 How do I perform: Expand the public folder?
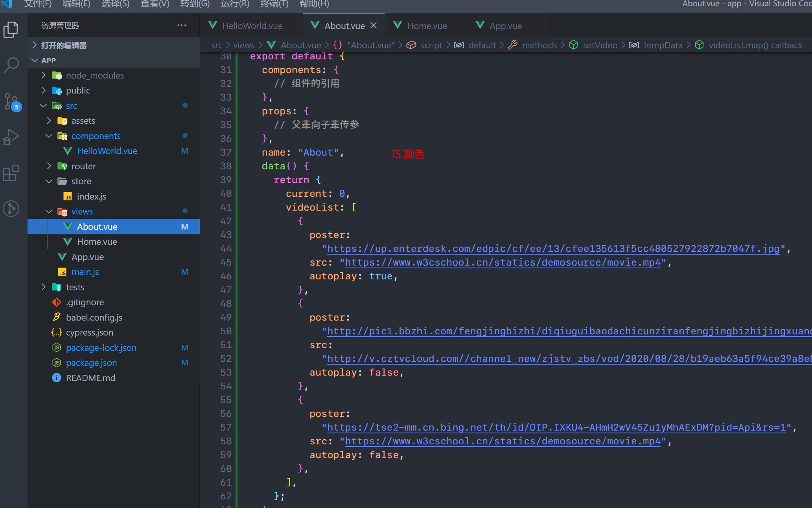[114, 90]
